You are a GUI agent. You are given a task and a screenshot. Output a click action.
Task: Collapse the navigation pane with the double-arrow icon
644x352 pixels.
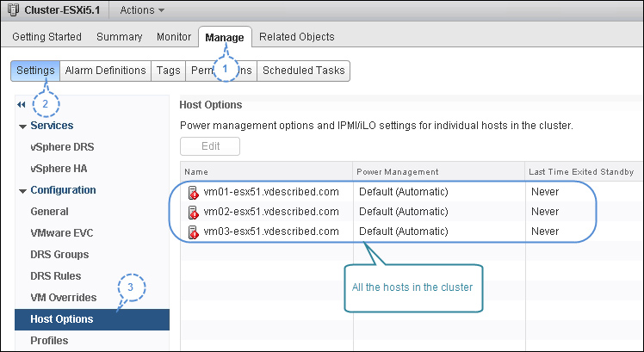22,105
